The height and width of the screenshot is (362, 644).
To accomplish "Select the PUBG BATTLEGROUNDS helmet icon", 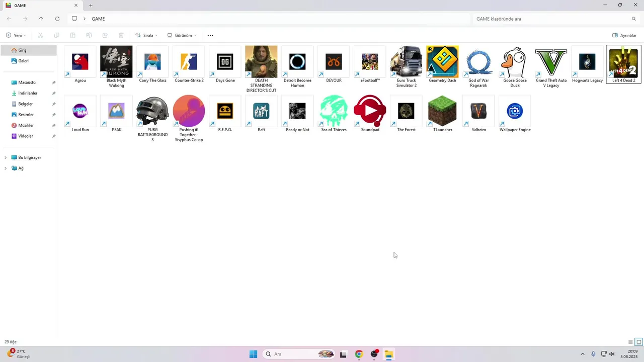I will click(152, 111).
